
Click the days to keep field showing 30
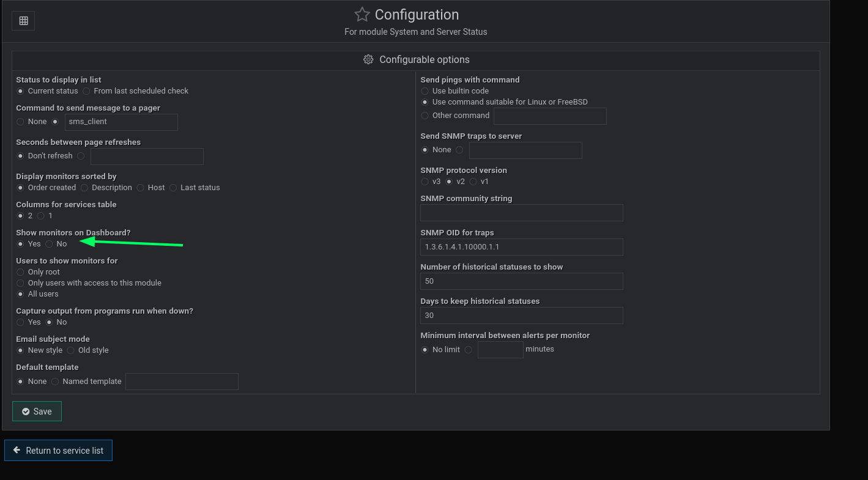tap(522, 316)
